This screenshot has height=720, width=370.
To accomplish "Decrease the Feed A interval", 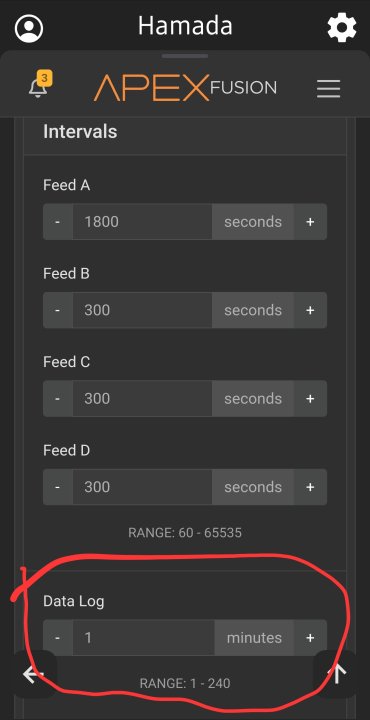I will click(x=57, y=222).
